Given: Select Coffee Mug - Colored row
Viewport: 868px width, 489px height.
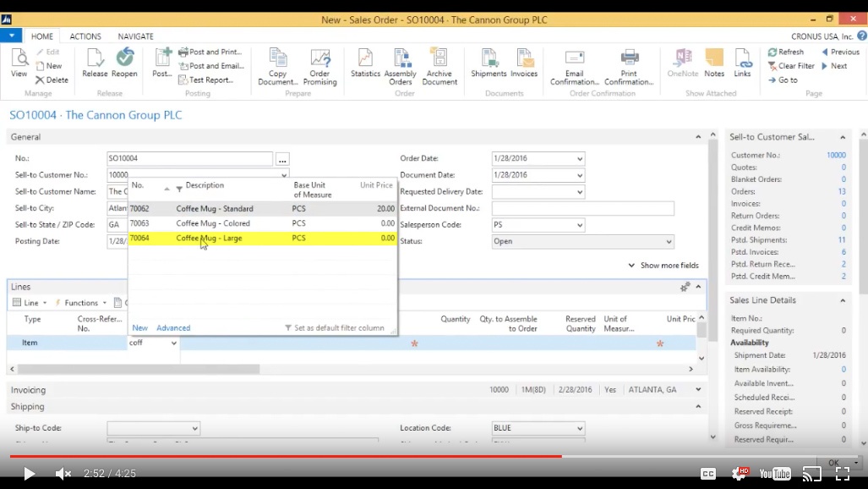Looking at the screenshot, I should pos(262,223).
